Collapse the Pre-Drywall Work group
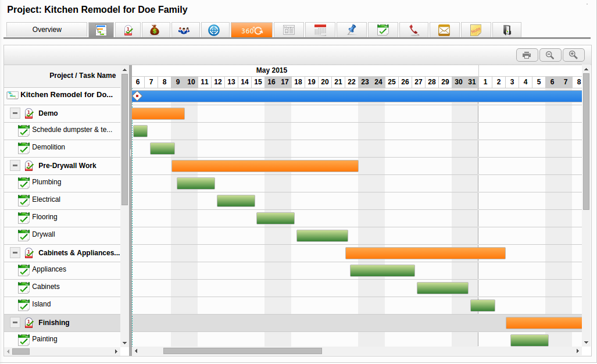597x364 pixels. 15,166
